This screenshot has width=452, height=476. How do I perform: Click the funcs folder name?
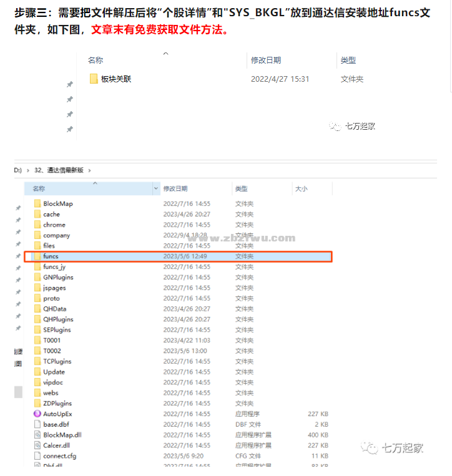[51, 256]
